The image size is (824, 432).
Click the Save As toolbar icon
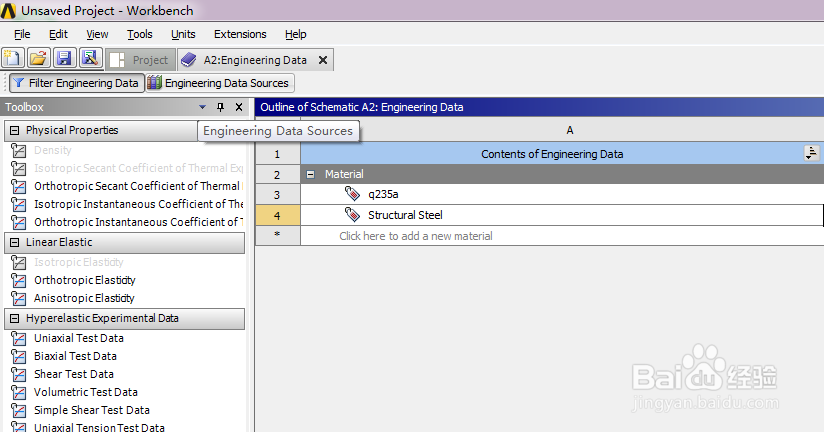tap(90, 58)
